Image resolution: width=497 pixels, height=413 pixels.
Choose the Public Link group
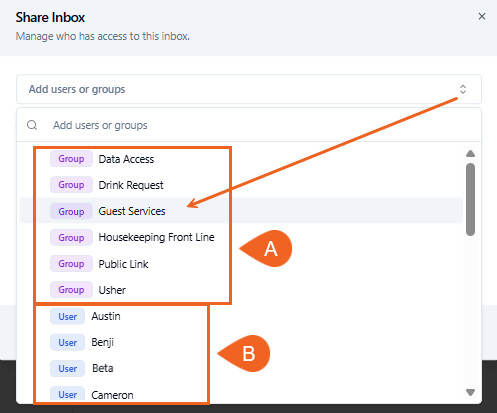tap(242, 264)
